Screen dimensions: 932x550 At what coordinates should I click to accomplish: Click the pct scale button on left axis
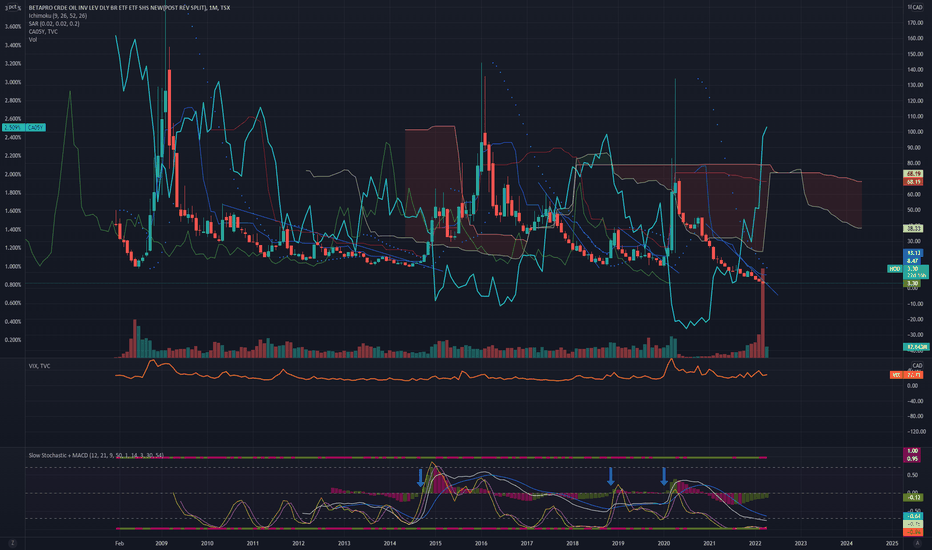(12, 7)
